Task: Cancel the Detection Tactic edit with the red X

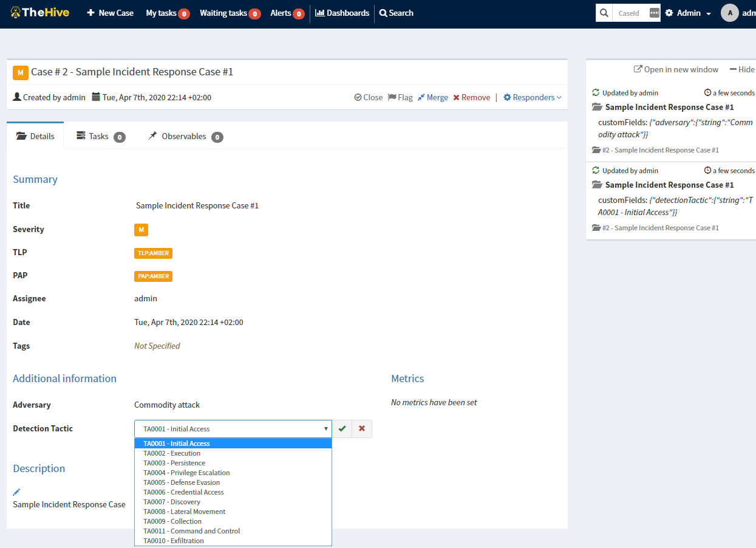Action: pyautogui.click(x=361, y=428)
